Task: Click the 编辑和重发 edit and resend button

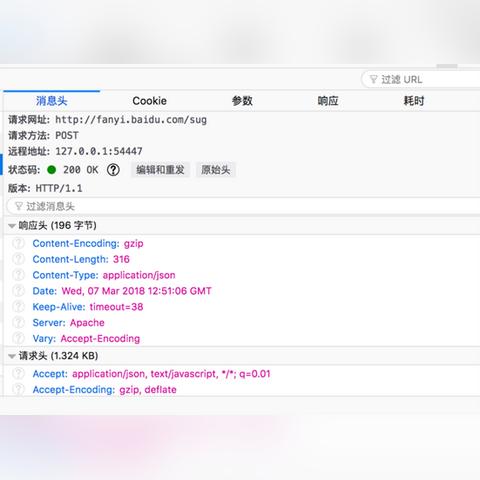Action: 160,170
